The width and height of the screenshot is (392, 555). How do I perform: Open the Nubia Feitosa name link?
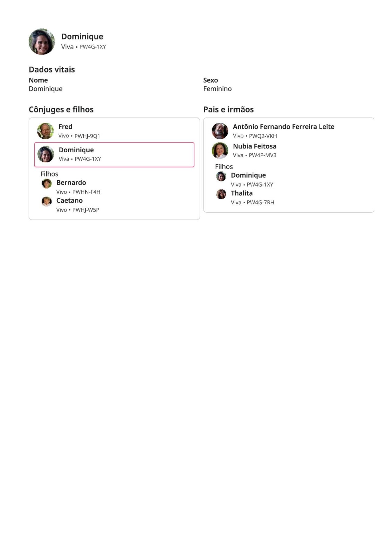(x=254, y=146)
